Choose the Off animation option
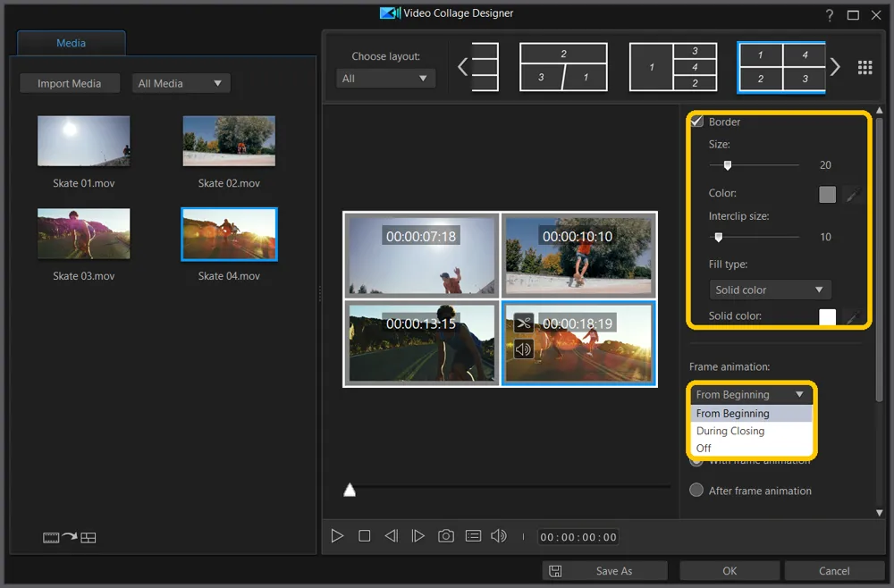The width and height of the screenshot is (894, 588). 751,448
